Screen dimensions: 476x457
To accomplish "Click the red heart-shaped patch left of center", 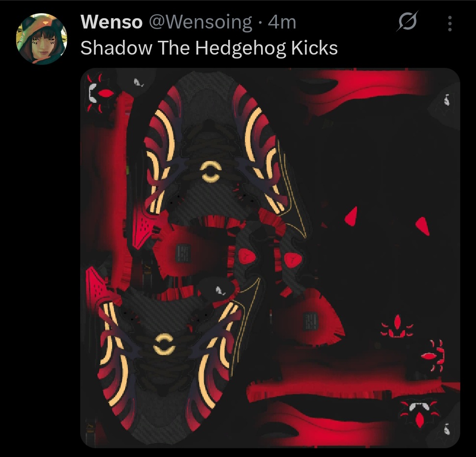I will pyautogui.click(x=246, y=257).
